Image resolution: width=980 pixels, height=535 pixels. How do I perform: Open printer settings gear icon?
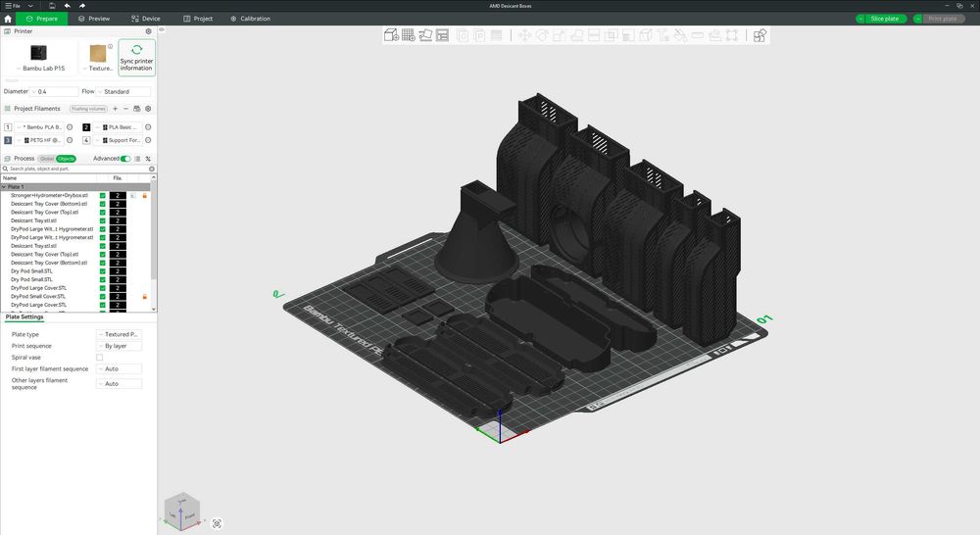pyautogui.click(x=148, y=31)
